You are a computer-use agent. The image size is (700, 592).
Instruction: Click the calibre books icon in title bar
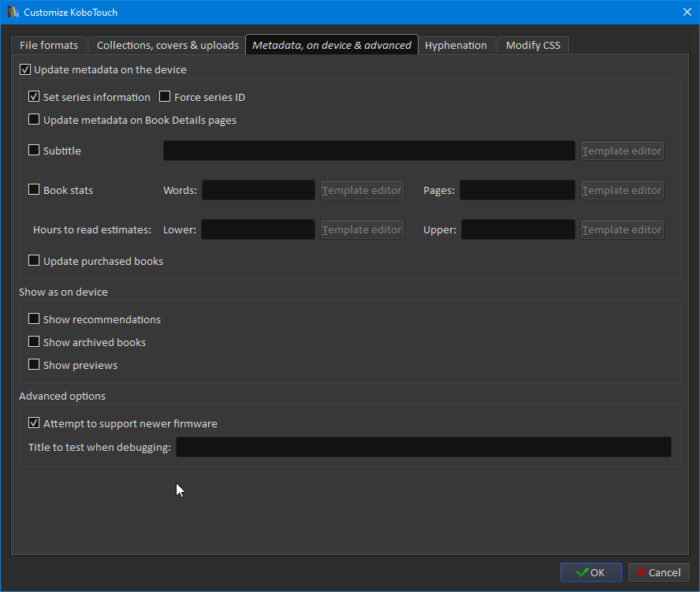13,12
